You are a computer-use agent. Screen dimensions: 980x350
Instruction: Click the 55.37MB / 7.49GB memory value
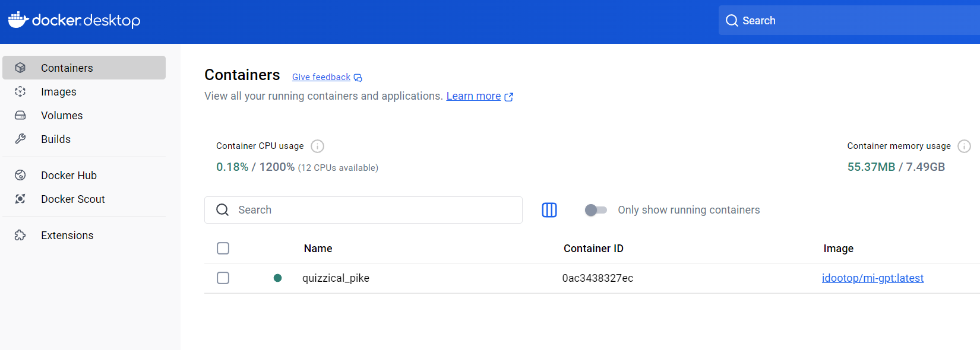pos(896,167)
